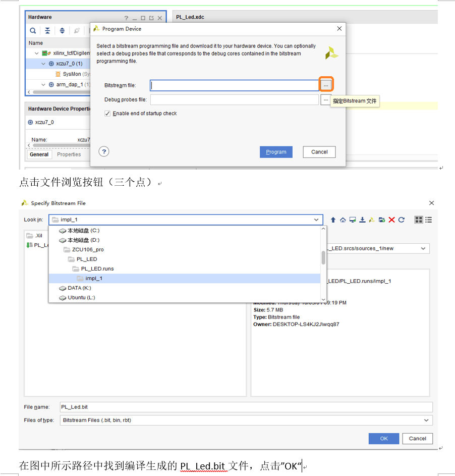Click the float Hardware panel icon
Screen dimensions: 455x476
click(x=151, y=18)
